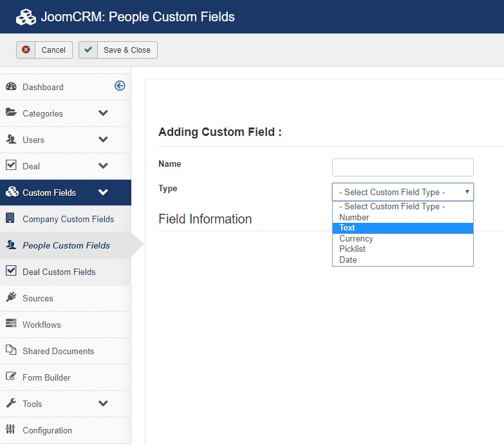Click the Save & Close button label
Viewport: 504px width, 445px height.
(x=127, y=50)
